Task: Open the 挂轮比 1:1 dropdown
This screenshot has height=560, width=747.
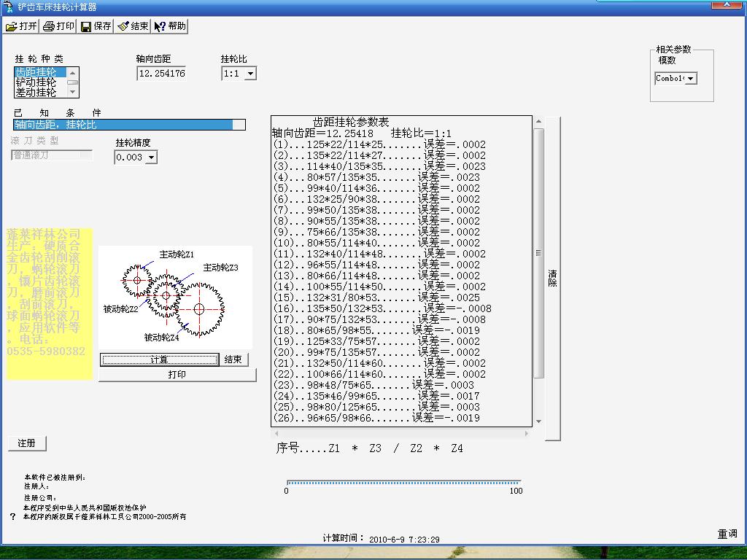Action: point(251,74)
